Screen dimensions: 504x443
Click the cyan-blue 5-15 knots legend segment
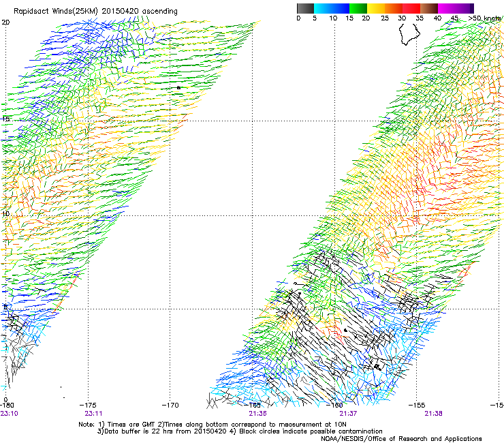(x=332, y=8)
